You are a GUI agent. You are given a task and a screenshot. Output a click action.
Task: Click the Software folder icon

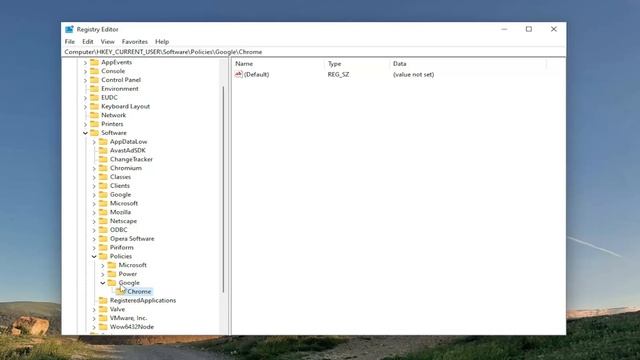click(95, 133)
